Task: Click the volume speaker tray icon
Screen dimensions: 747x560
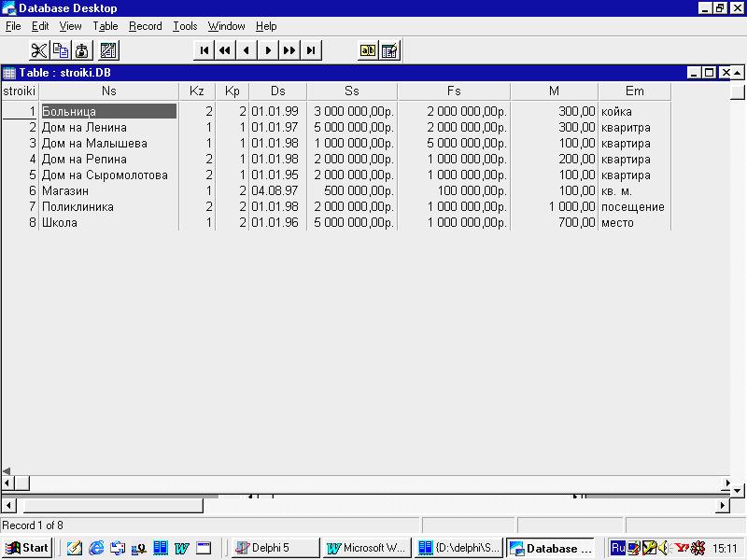Action: tap(663, 548)
